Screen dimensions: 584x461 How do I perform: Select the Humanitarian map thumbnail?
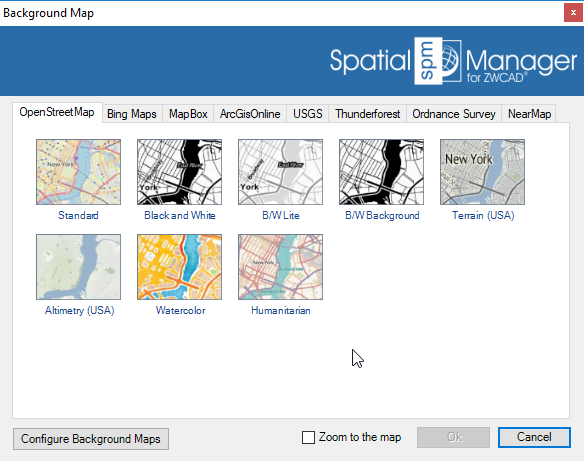[x=280, y=267]
